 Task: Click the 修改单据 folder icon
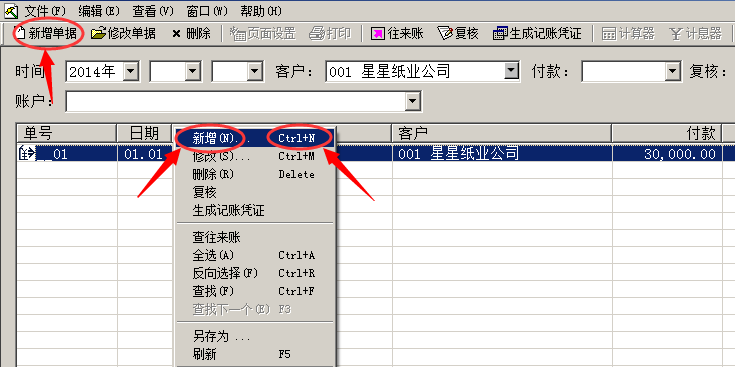pos(98,33)
